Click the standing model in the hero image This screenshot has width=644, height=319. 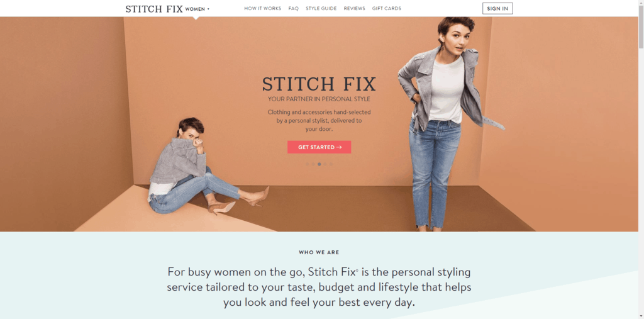[x=443, y=123]
